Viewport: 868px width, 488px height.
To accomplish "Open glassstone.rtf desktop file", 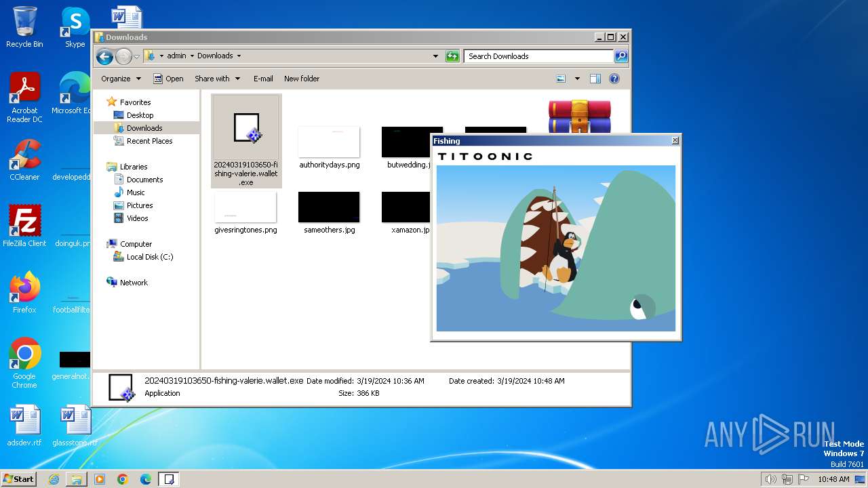I will pos(75,426).
